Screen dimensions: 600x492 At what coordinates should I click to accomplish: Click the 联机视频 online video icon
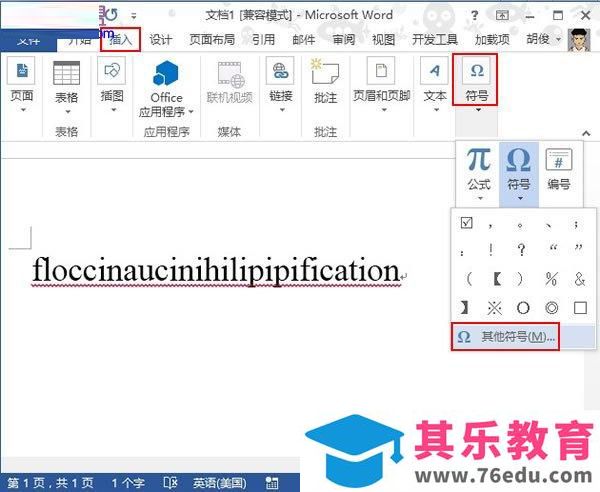pos(231,75)
